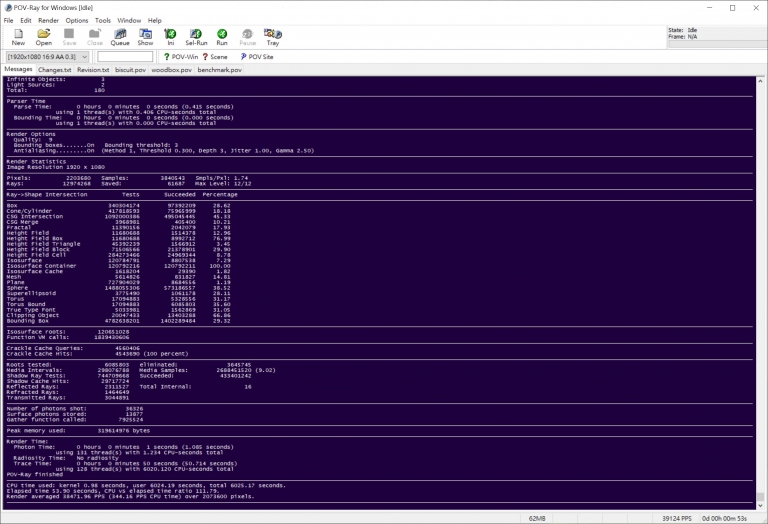The image size is (768, 524).
Task: Minimize to Tray icon
Action: coord(273,37)
